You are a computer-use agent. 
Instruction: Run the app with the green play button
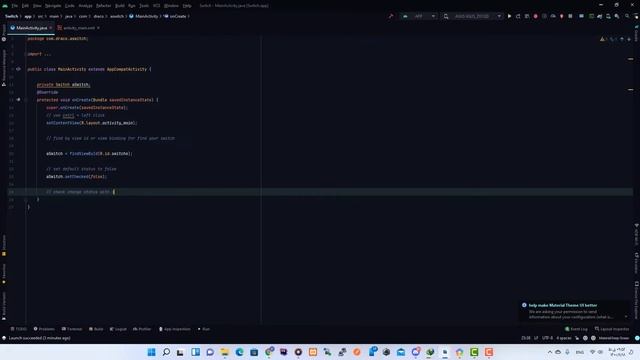(509, 16)
